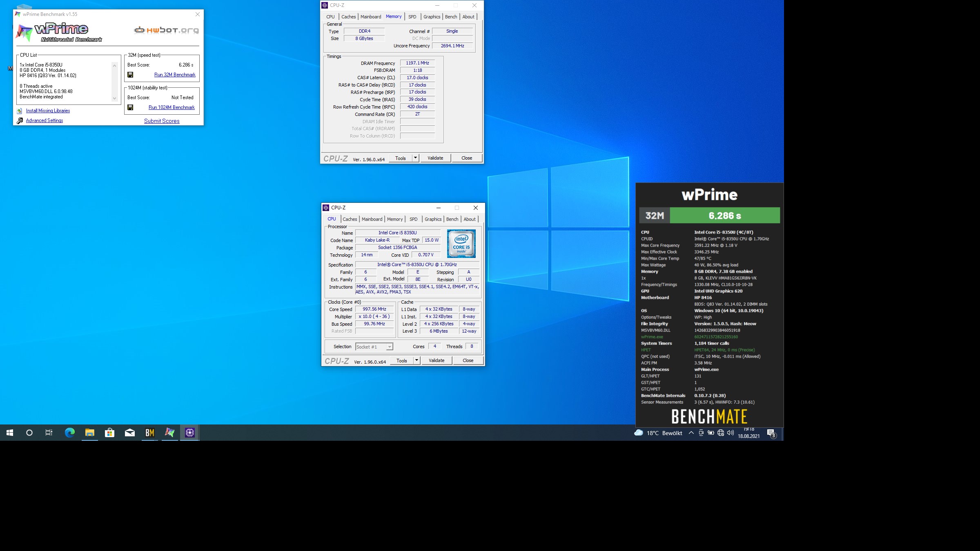
Task: Open network globe icon in system tray
Action: [721, 433]
